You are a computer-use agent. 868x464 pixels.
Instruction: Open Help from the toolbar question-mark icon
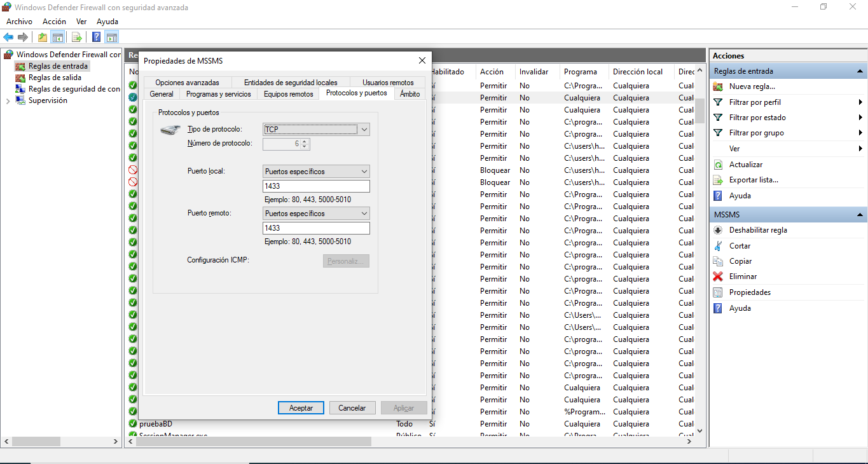tap(97, 37)
